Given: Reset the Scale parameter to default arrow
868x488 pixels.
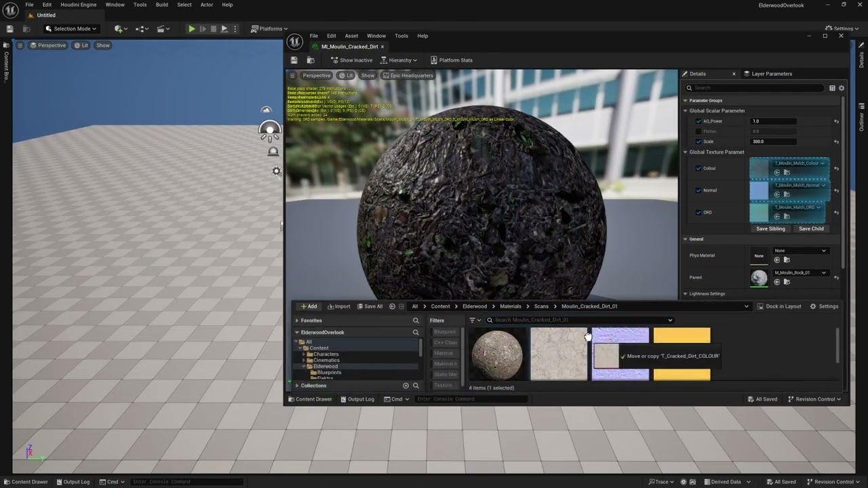Looking at the screenshot, I should tap(836, 142).
